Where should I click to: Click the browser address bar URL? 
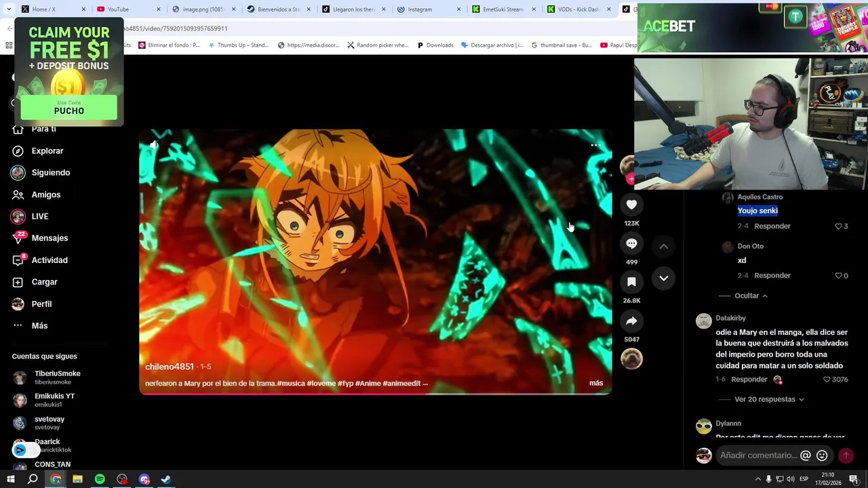[x=175, y=28]
